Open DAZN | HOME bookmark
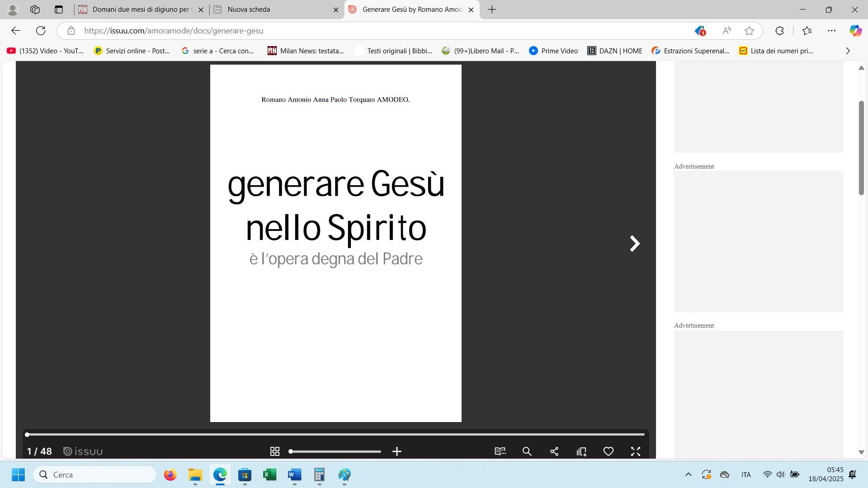 pos(615,51)
